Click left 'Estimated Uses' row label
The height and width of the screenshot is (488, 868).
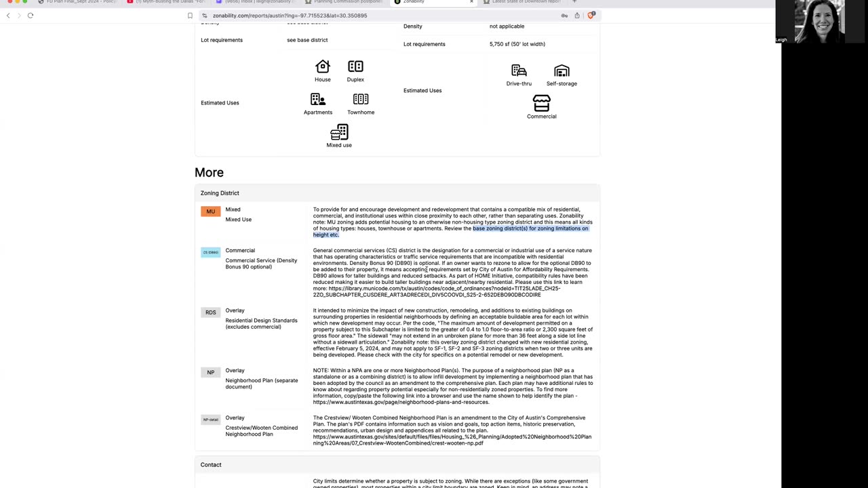coord(220,103)
